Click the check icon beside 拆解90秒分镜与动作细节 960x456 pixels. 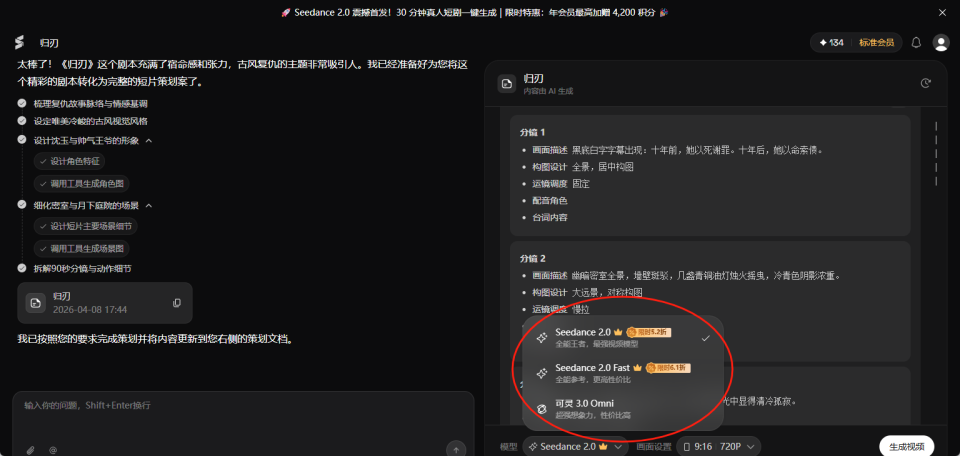[22, 268]
